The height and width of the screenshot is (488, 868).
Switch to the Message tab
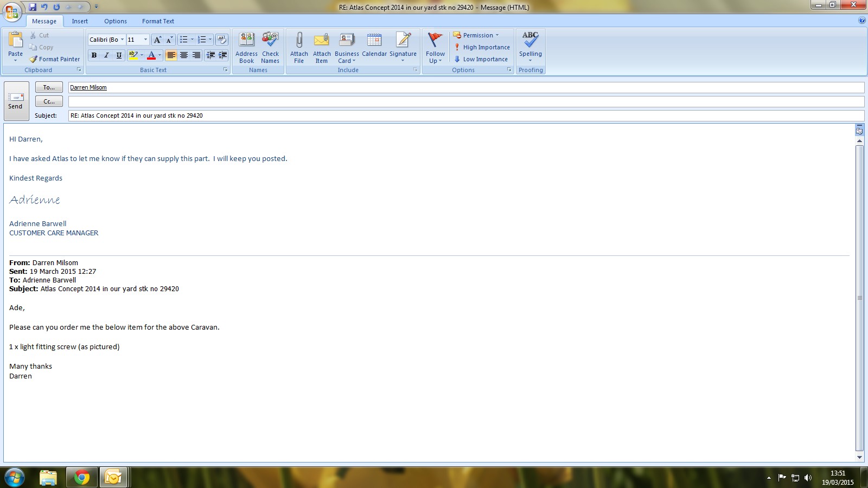pos(44,21)
